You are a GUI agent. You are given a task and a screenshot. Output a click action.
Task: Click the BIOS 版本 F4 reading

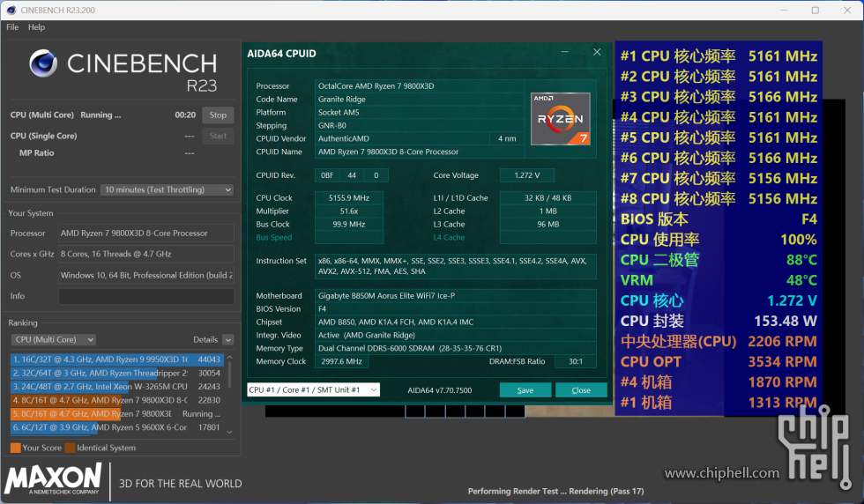(719, 219)
